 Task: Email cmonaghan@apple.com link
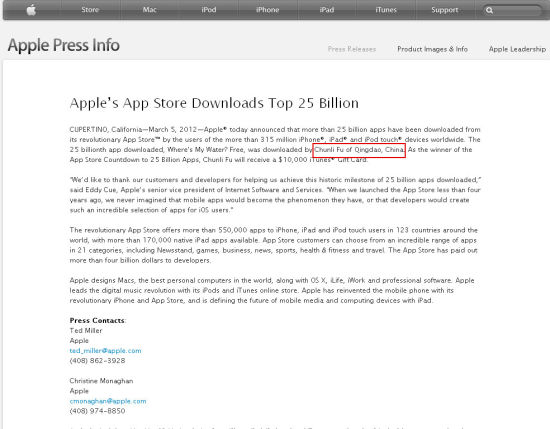tap(108, 401)
